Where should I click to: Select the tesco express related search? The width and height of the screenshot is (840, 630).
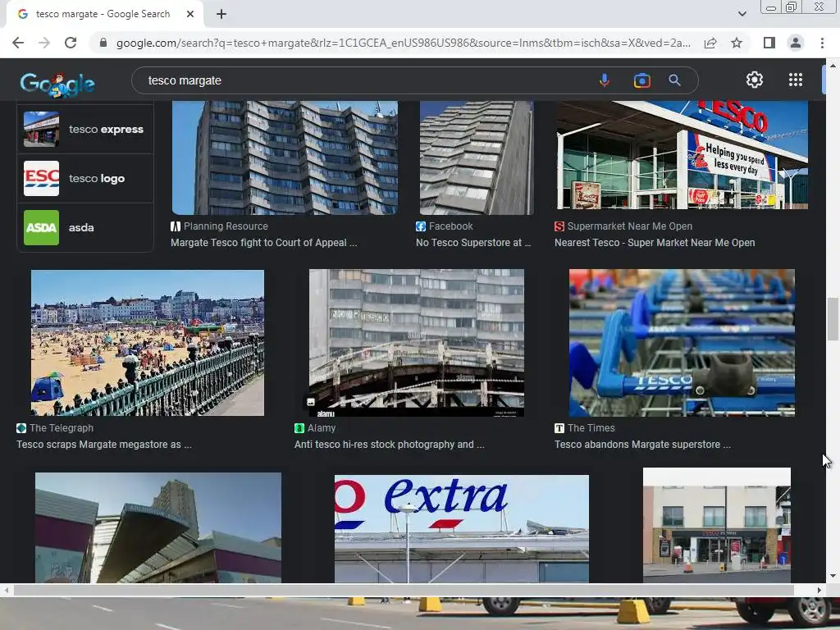pyautogui.click(x=85, y=129)
